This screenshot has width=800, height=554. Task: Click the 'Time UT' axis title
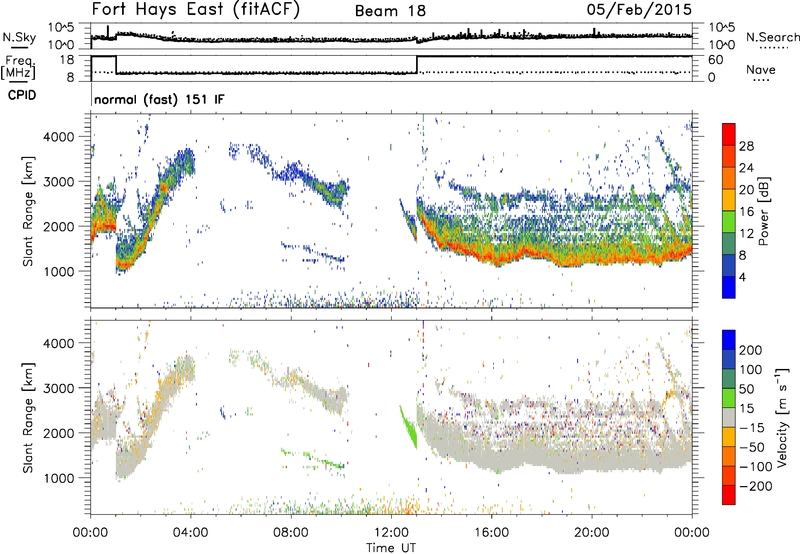[x=391, y=547]
